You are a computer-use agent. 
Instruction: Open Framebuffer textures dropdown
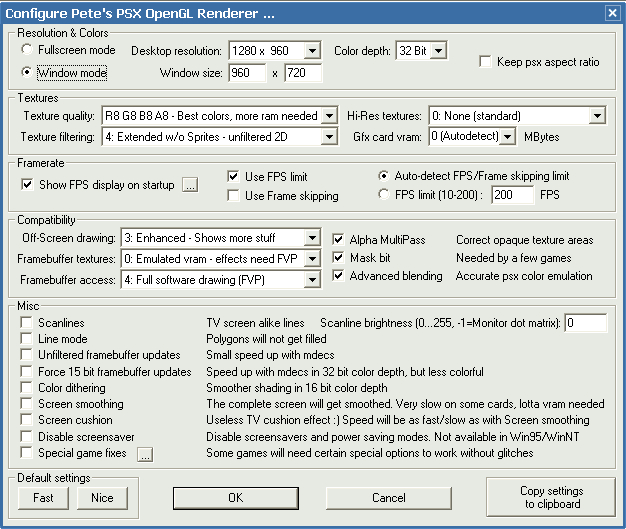312,259
